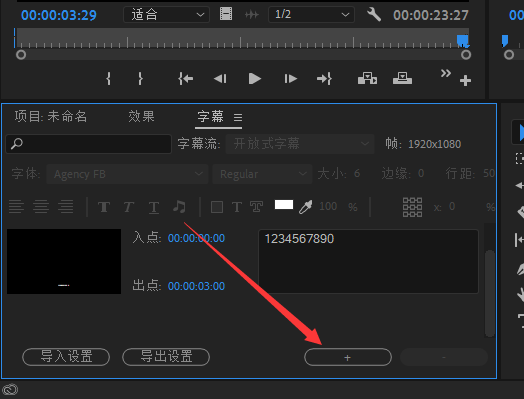This screenshot has height=399, width=524.
Task: Select the background color square icon
Action: (217, 207)
